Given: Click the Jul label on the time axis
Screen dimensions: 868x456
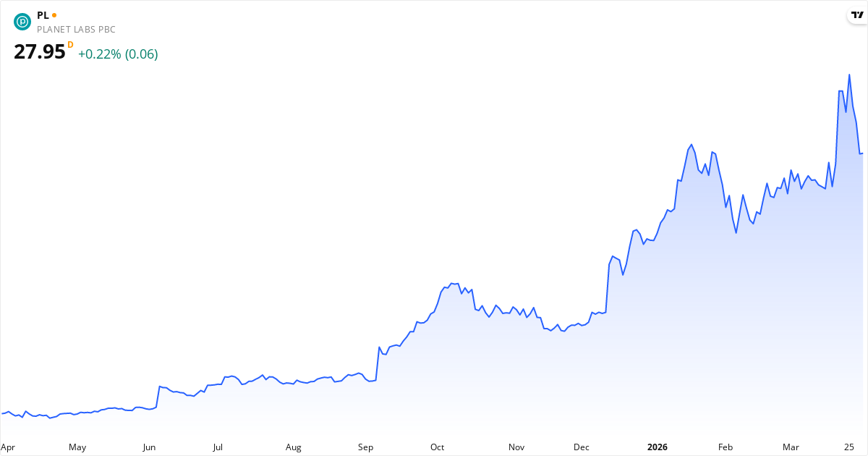Looking at the screenshot, I should 217,447.
